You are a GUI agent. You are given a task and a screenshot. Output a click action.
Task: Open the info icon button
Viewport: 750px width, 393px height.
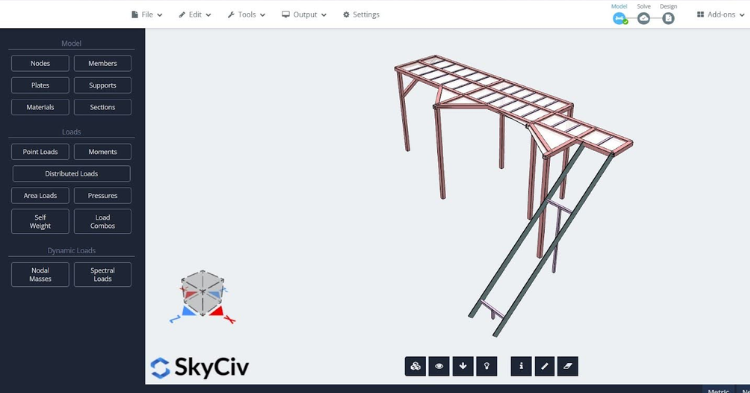coord(521,366)
